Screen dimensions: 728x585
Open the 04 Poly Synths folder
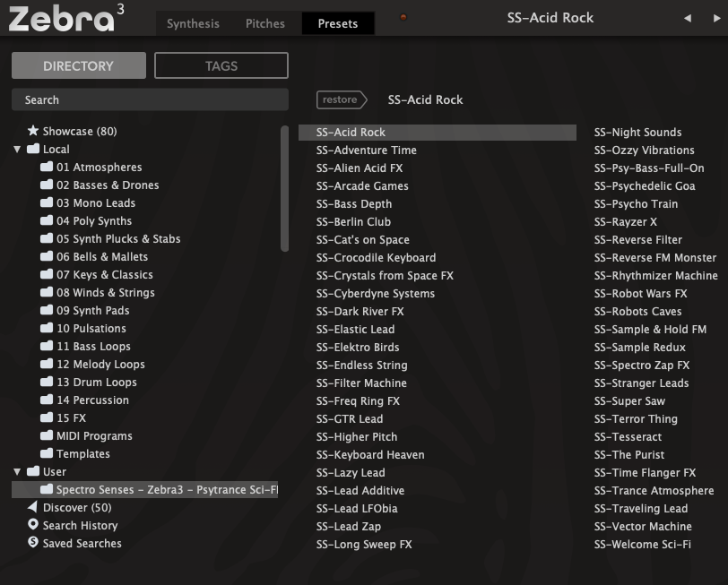(94, 220)
